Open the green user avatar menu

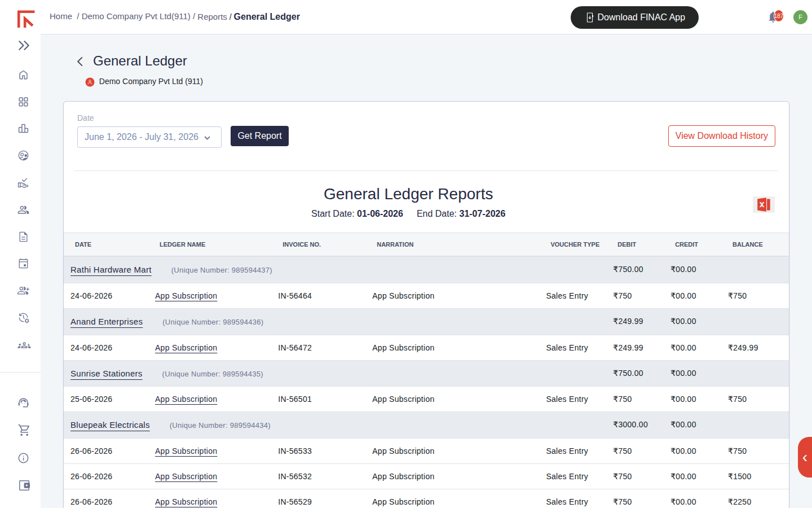tap(800, 17)
